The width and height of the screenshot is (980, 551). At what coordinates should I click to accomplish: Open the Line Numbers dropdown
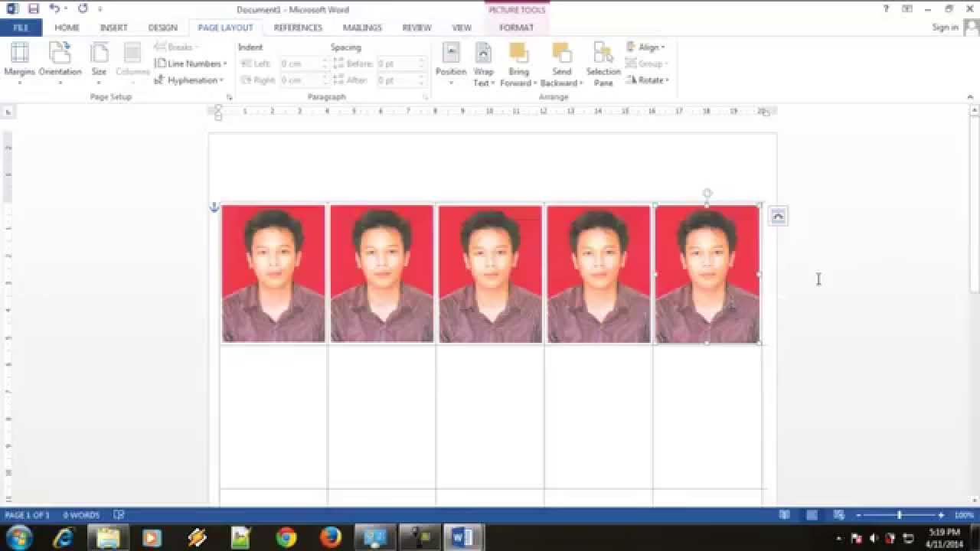pyautogui.click(x=191, y=64)
